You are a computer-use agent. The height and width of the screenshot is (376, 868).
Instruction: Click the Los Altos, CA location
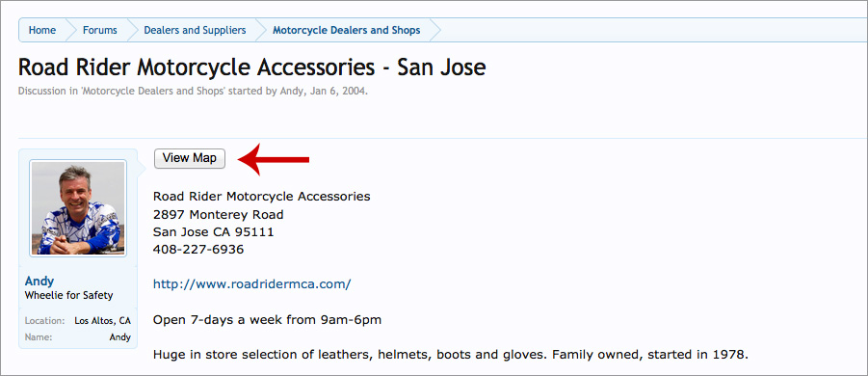tap(102, 321)
